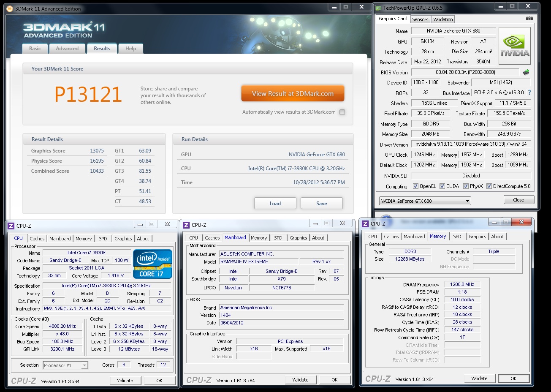This screenshot has width=551, height=392.
Task: Open Memory tab in CPU-Z mainboard window
Action: pos(259,238)
